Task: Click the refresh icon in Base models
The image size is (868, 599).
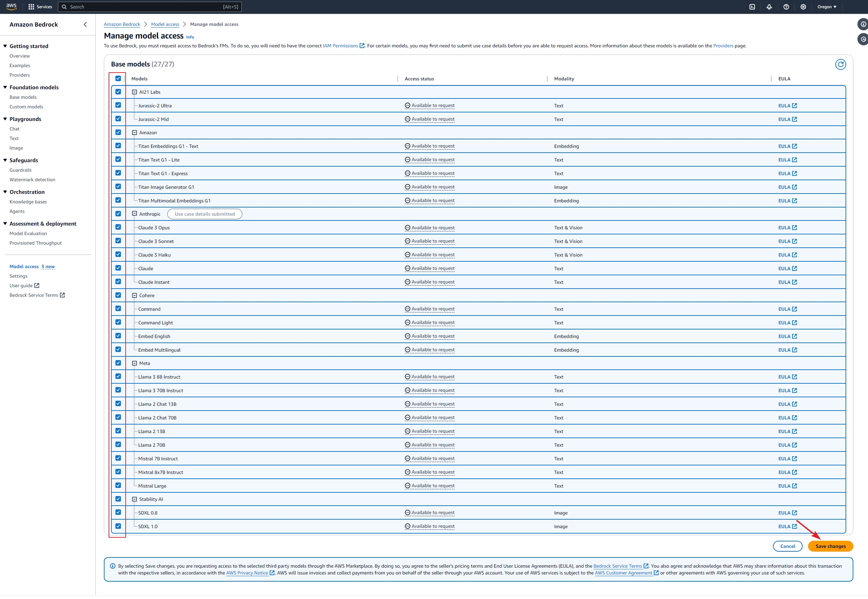Action: point(840,64)
